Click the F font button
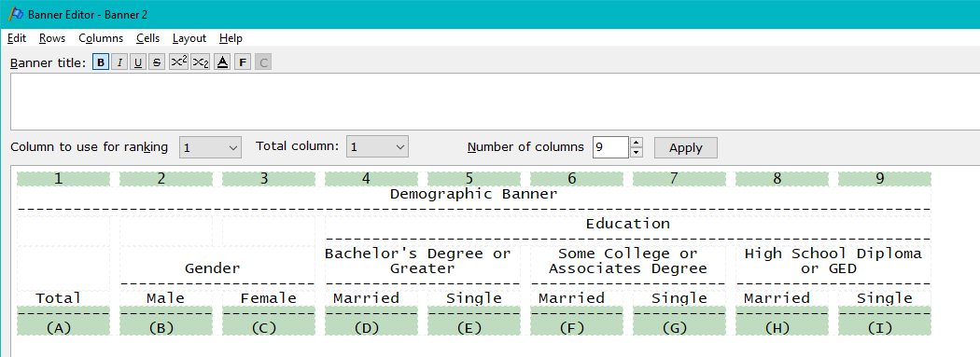This screenshot has width=980, height=357. 243,62
